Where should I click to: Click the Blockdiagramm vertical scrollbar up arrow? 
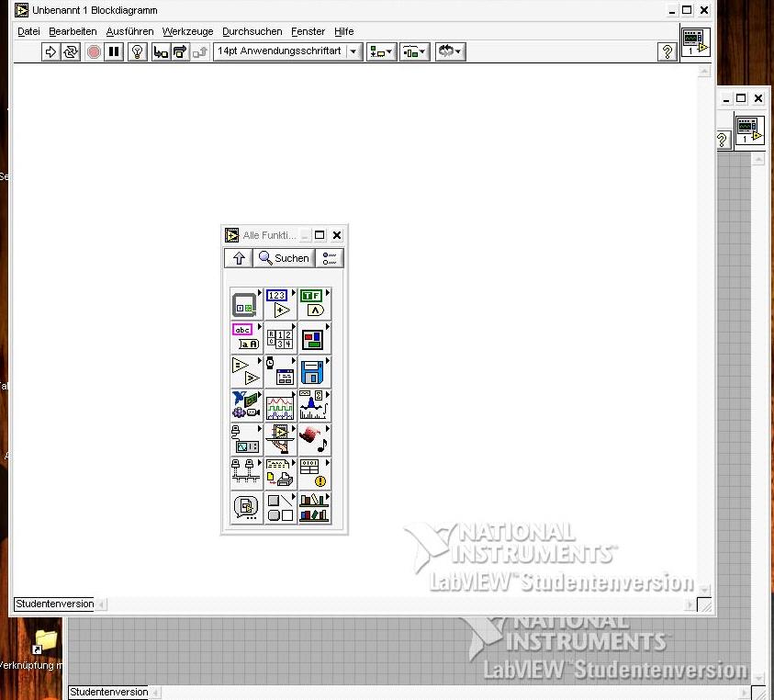pos(704,72)
